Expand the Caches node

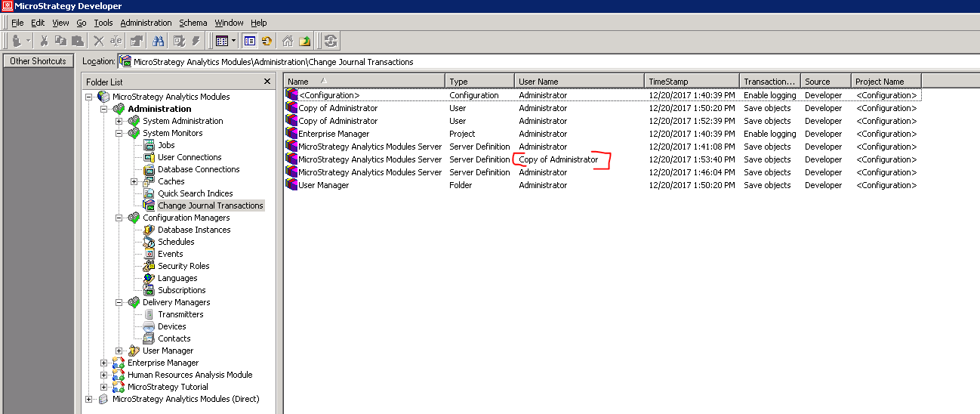[x=134, y=181]
